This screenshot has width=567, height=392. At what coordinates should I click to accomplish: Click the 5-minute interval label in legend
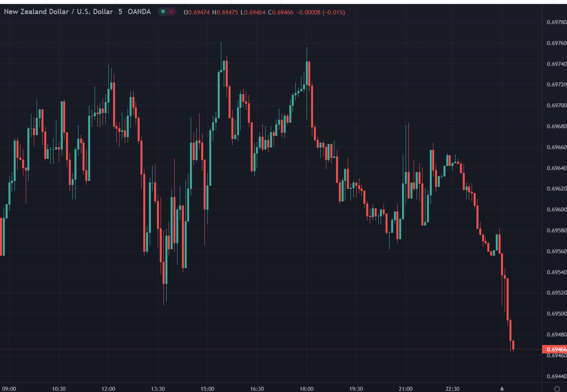pos(120,12)
